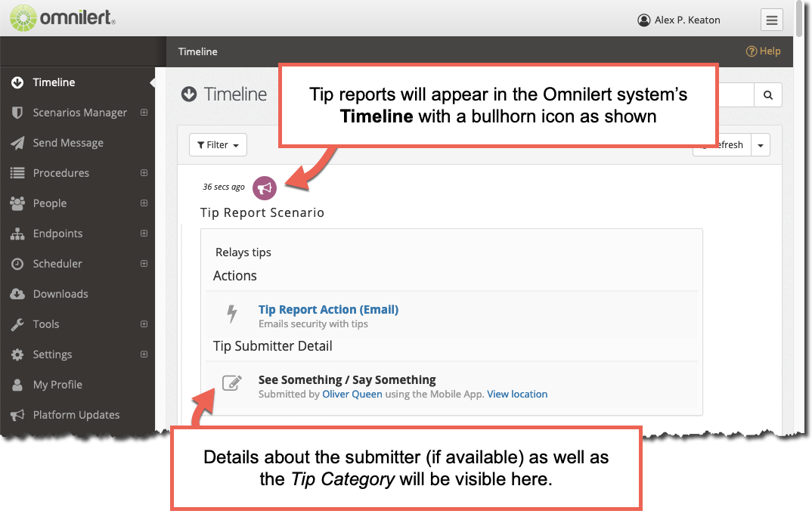Expand the Scenarios Manager submenu

pyautogui.click(x=144, y=113)
